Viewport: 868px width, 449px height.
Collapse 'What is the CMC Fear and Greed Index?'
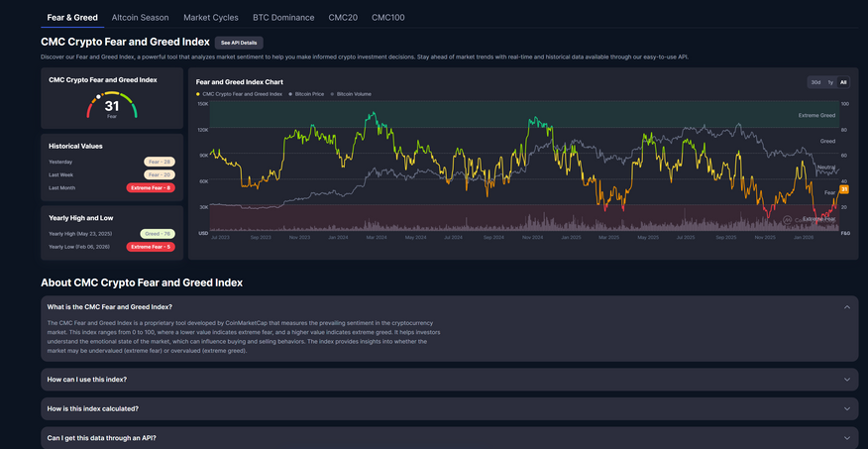click(450, 306)
